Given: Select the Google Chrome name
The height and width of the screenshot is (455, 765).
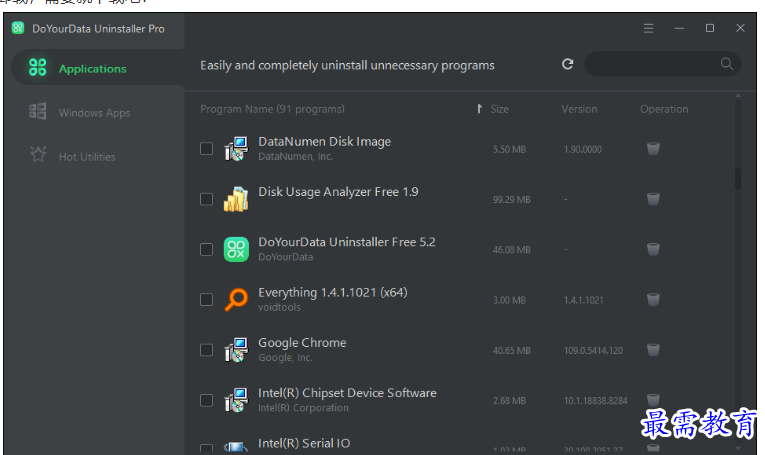Looking at the screenshot, I should click(x=302, y=343).
